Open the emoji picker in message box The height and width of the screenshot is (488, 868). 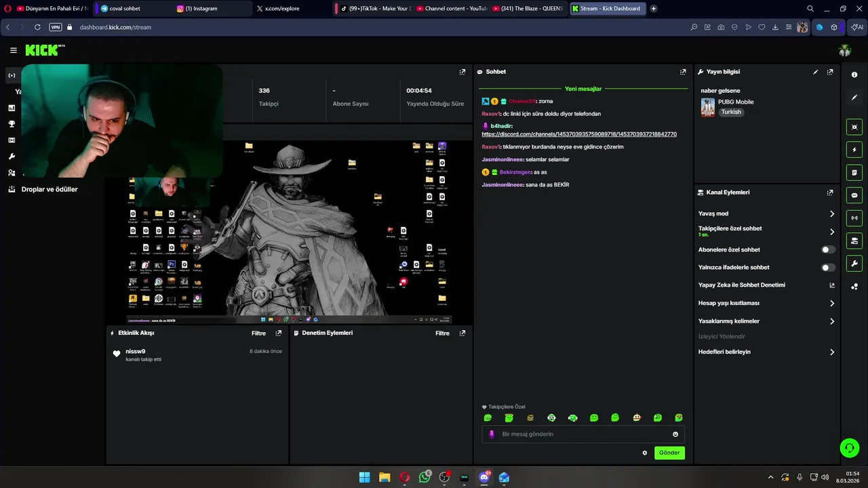click(675, 434)
